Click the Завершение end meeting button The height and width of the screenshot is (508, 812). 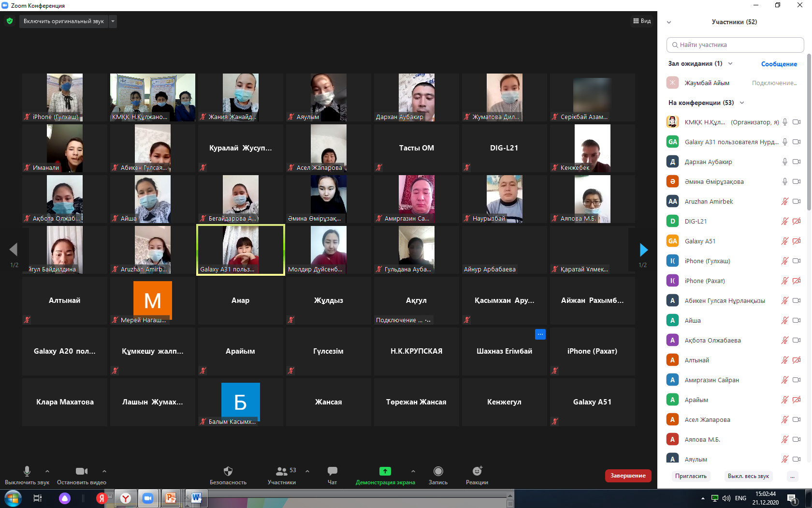(x=628, y=476)
